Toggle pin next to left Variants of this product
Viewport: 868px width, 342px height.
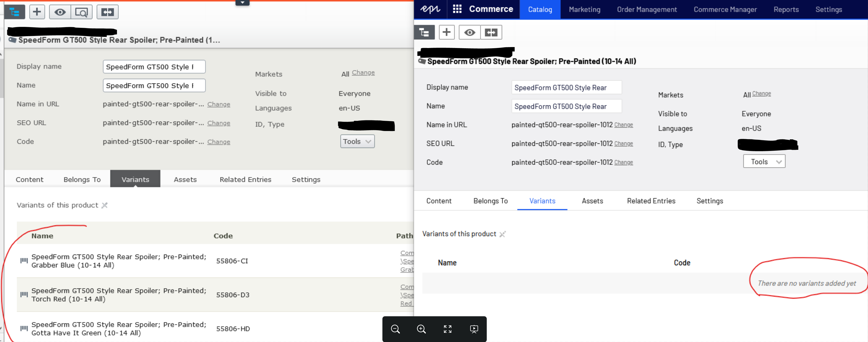[x=104, y=205]
